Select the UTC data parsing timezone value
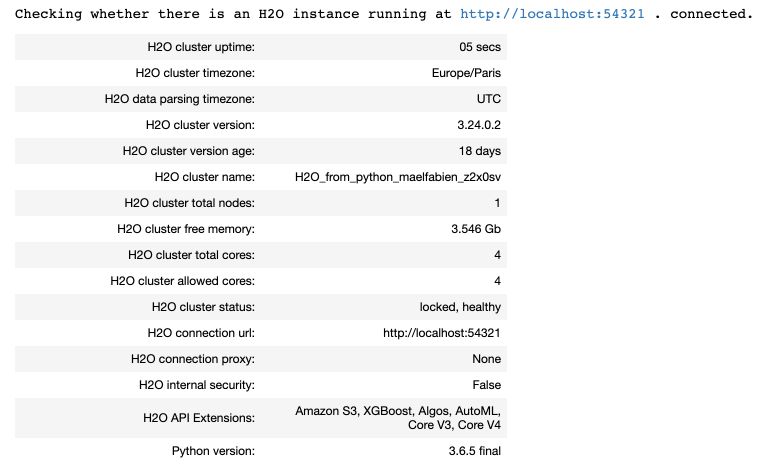The width and height of the screenshot is (778, 472). (488, 99)
